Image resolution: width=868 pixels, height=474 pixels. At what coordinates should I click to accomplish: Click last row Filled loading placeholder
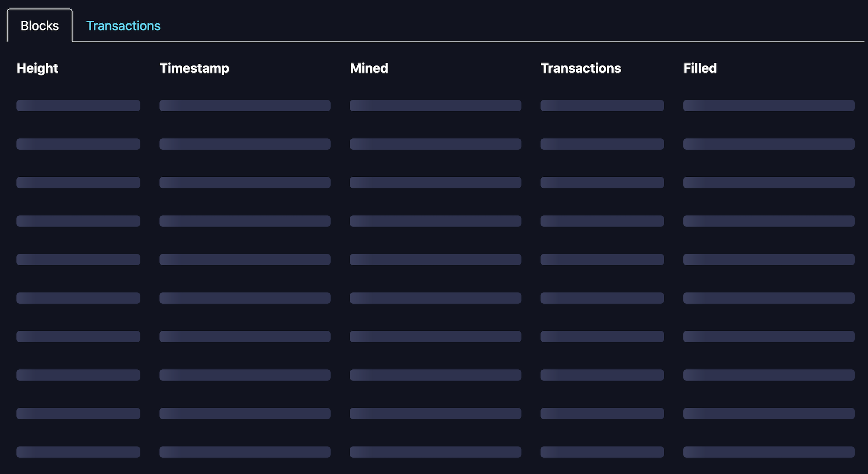769,452
